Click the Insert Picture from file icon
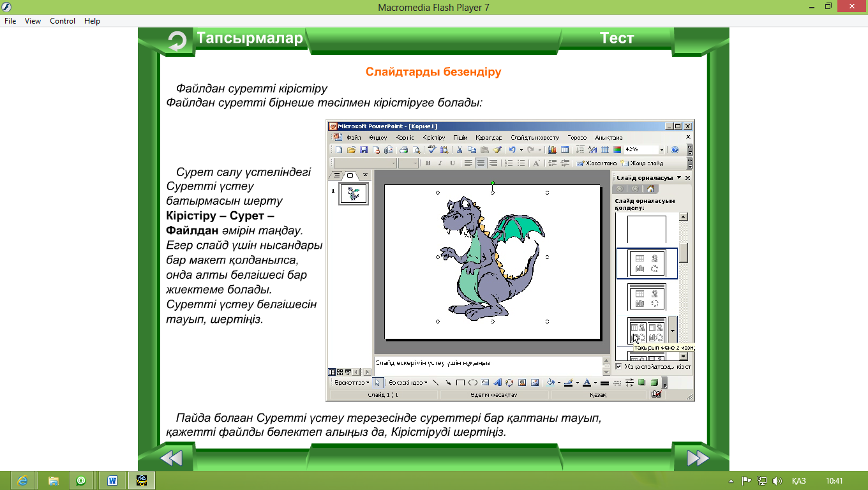 tap(534, 383)
